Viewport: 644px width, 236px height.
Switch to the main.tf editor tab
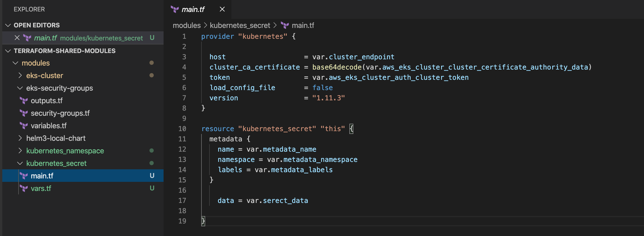(x=193, y=9)
